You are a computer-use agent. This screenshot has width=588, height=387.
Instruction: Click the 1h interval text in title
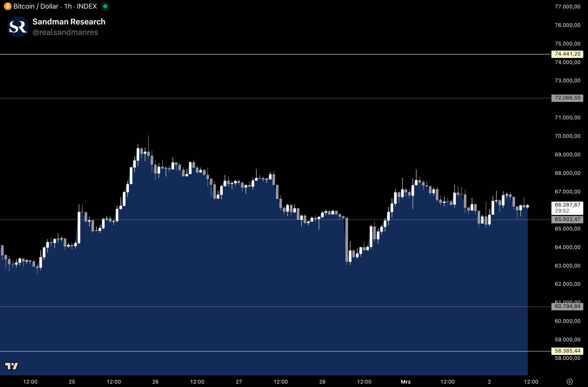point(68,6)
